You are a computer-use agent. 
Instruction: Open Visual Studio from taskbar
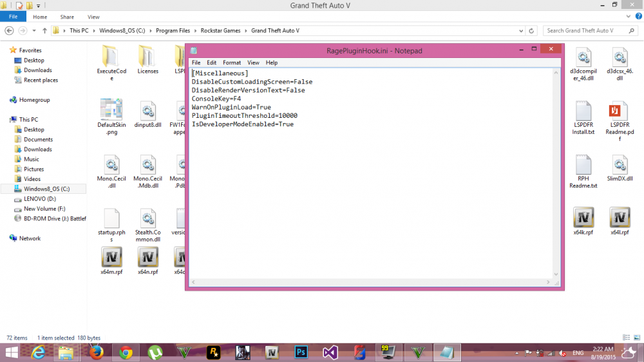click(330, 352)
